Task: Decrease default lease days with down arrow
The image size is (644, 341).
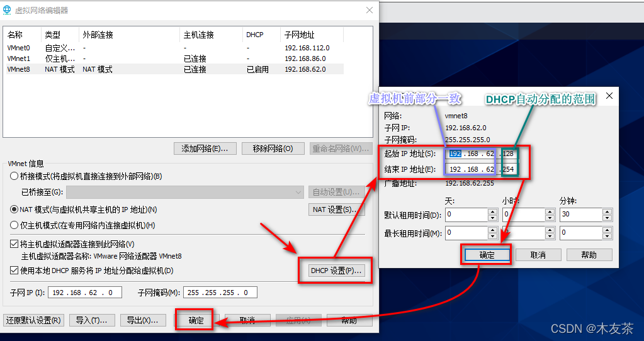Action: (493, 218)
